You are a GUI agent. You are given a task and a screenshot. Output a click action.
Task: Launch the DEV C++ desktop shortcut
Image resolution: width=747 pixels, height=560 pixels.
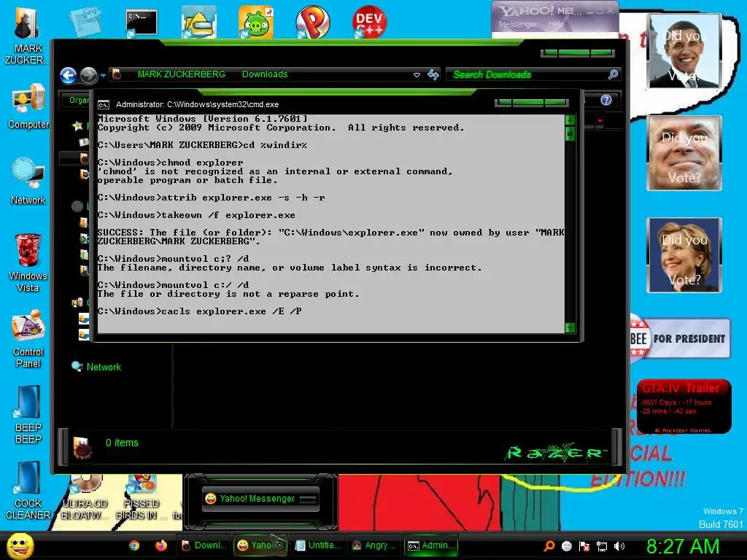pyautogui.click(x=369, y=23)
